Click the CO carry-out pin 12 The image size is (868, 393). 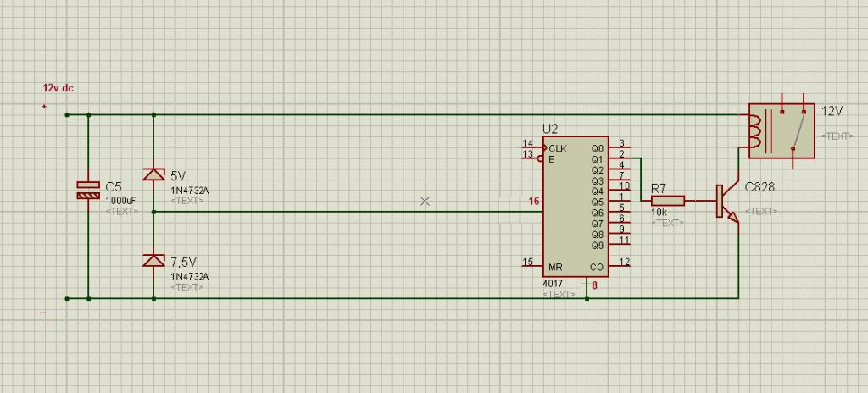[x=620, y=266]
